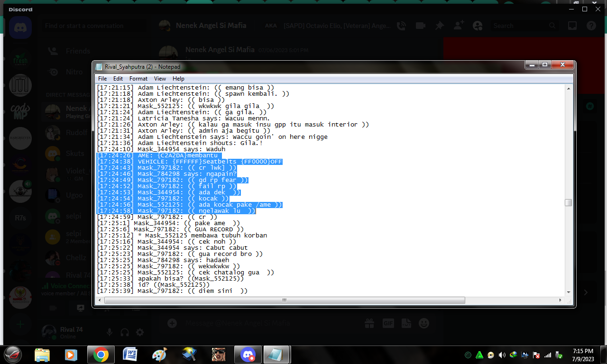Select the R7s server icon in Discord
607x364 pixels.
[20, 218]
